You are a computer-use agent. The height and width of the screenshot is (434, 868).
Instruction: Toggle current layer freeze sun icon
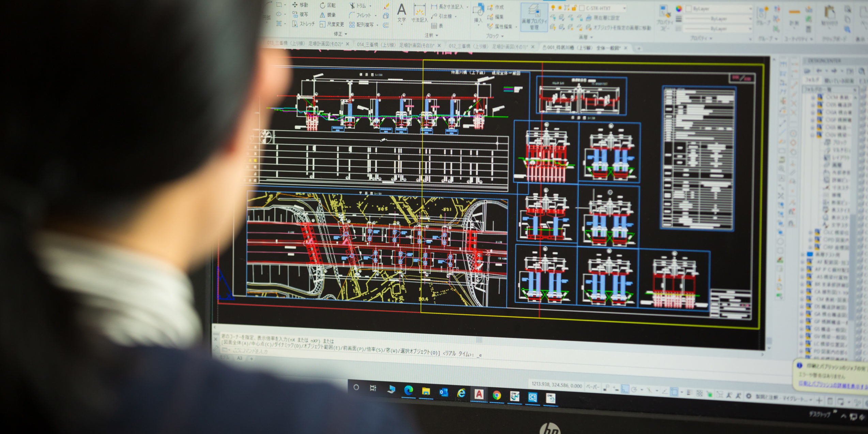(560, 8)
